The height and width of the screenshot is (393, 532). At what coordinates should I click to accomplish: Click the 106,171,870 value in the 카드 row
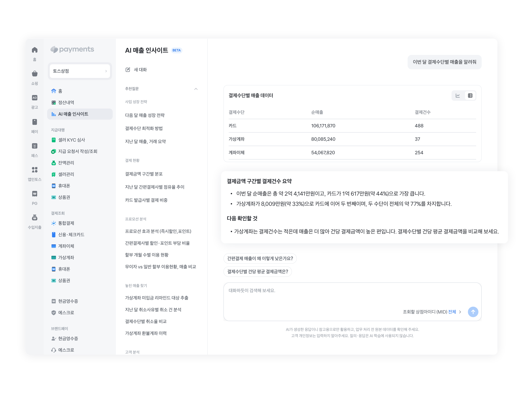[323, 126]
